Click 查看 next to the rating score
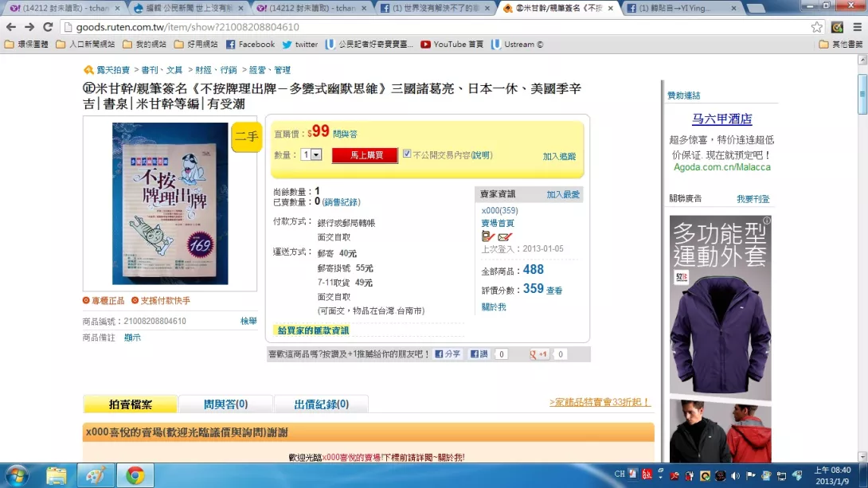868x488 pixels. coord(554,291)
